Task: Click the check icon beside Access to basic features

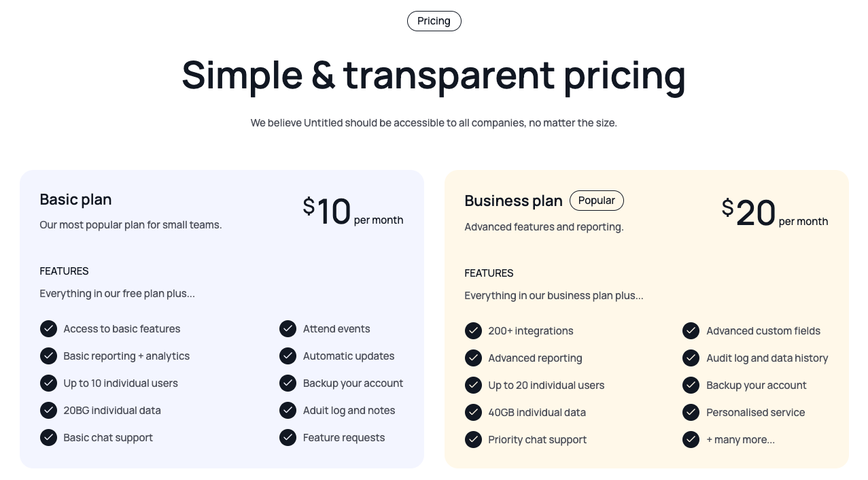Action: click(x=48, y=328)
